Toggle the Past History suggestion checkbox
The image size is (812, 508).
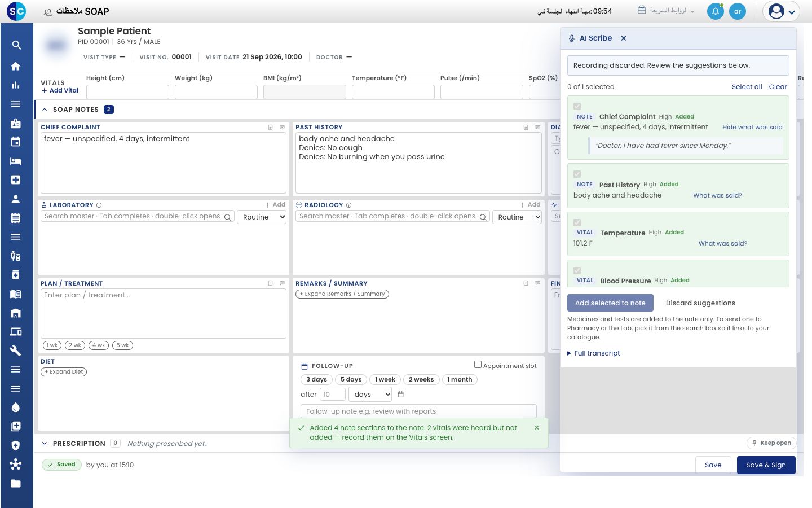[577, 174]
